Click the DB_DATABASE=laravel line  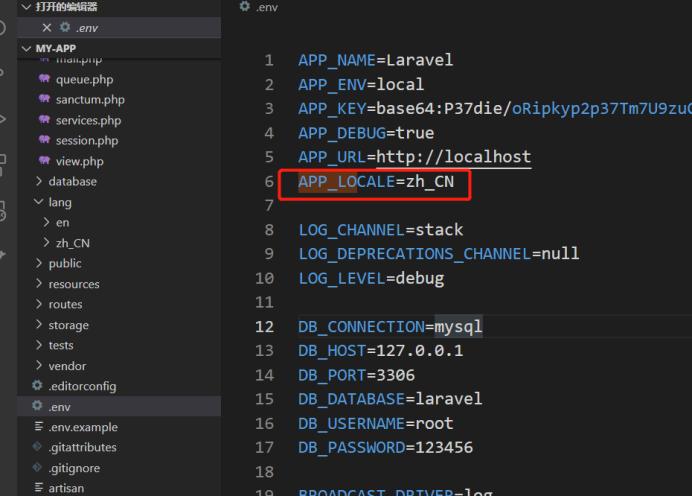pyautogui.click(x=390, y=399)
